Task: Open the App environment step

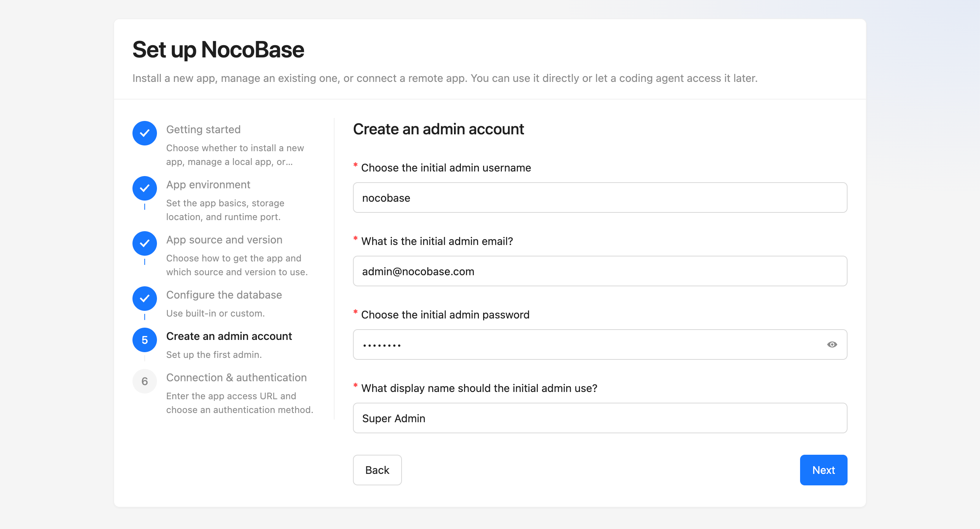Action: click(208, 184)
